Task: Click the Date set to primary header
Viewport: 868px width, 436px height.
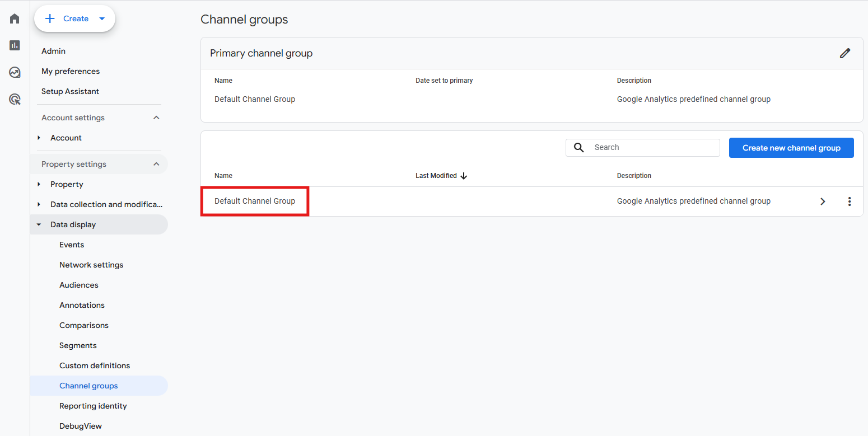Action: (444, 81)
